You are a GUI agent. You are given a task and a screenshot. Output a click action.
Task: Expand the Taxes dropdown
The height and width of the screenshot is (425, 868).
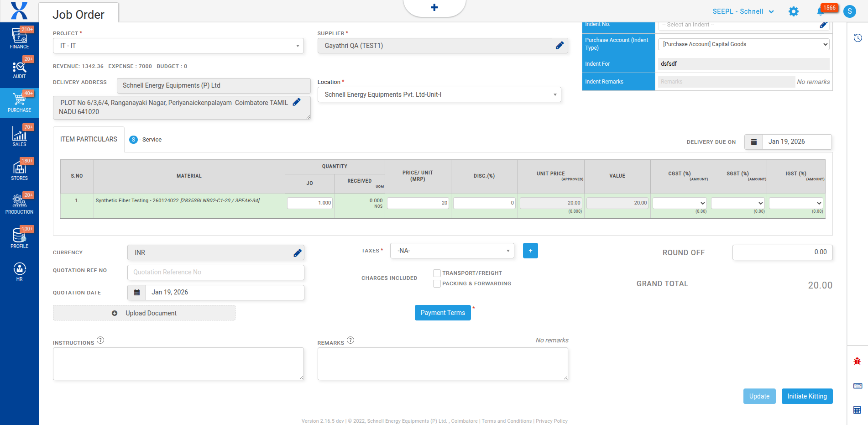click(x=452, y=251)
